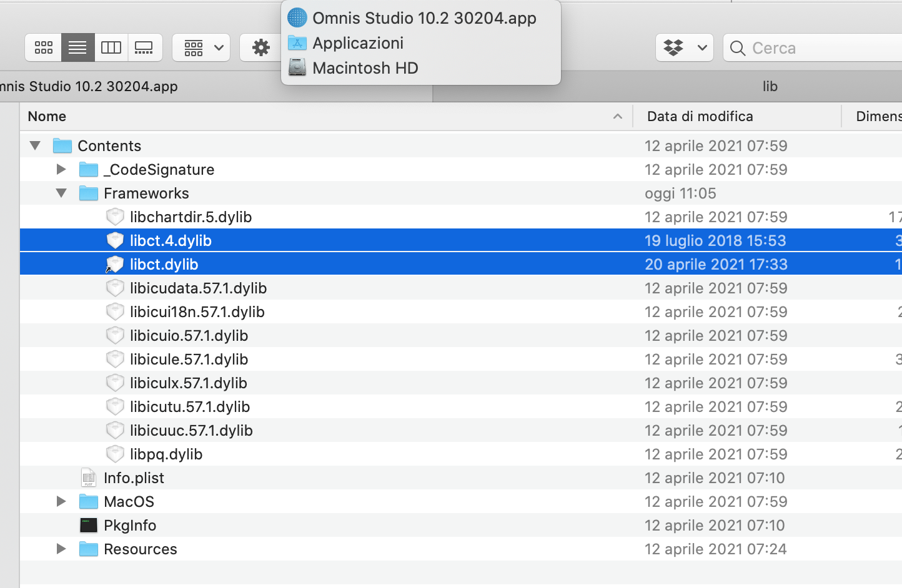Screen dimensions: 902x588
Task: Choose Applicazioni in the path menu
Action: tap(358, 43)
